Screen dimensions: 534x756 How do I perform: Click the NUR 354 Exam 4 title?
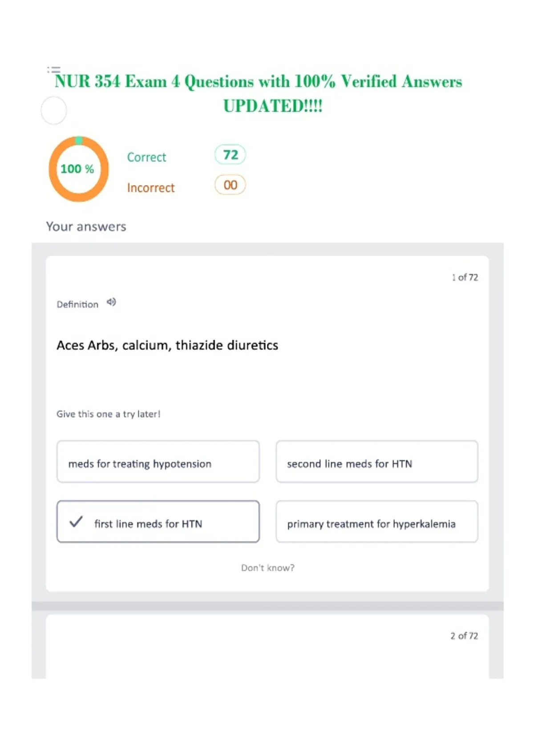click(x=259, y=93)
